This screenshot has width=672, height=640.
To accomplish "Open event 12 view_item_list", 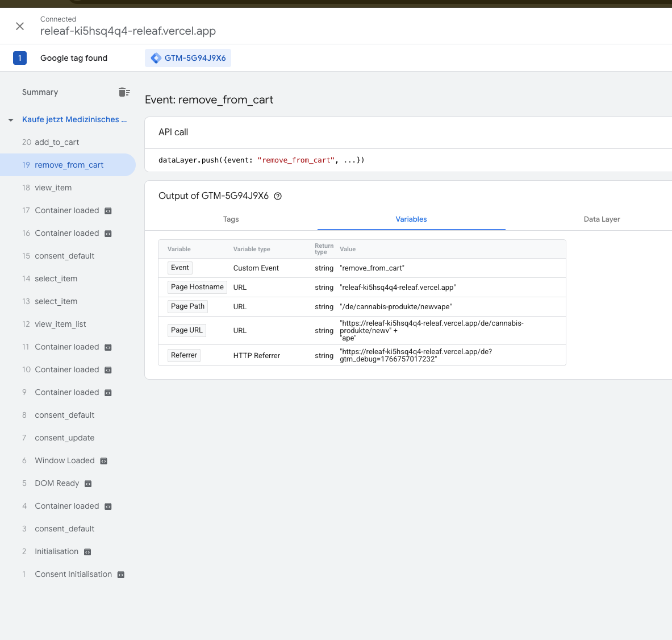I will (60, 324).
